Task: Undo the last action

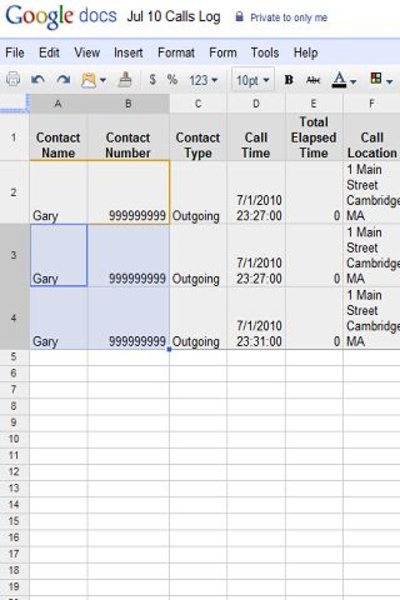Action: pyautogui.click(x=38, y=80)
